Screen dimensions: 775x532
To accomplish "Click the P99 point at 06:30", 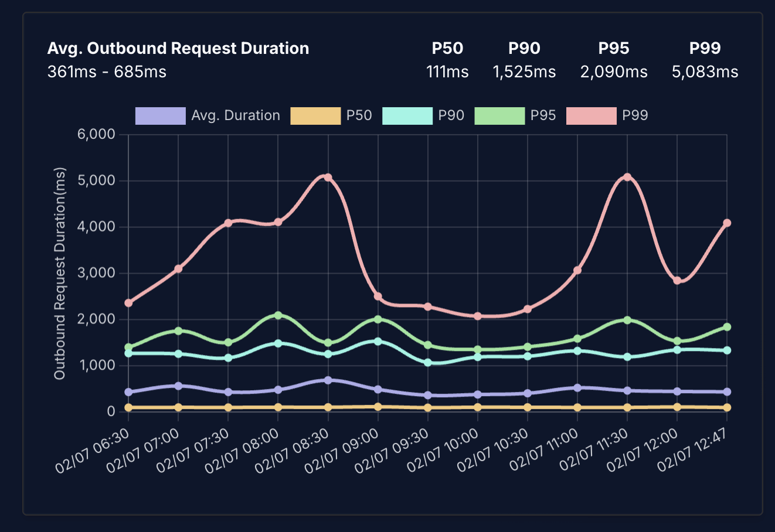I will (128, 303).
